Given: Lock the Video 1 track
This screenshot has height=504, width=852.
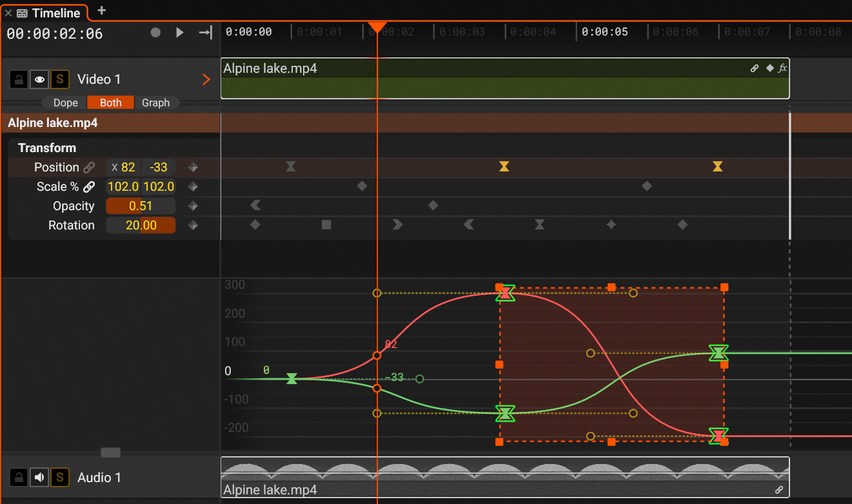Looking at the screenshot, I should pyautogui.click(x=19, y=79).
